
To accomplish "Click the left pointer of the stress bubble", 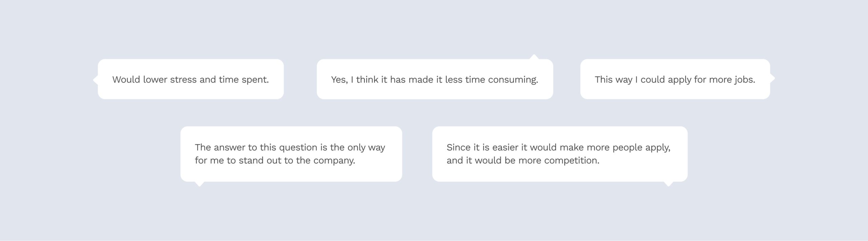I will 95,80.
